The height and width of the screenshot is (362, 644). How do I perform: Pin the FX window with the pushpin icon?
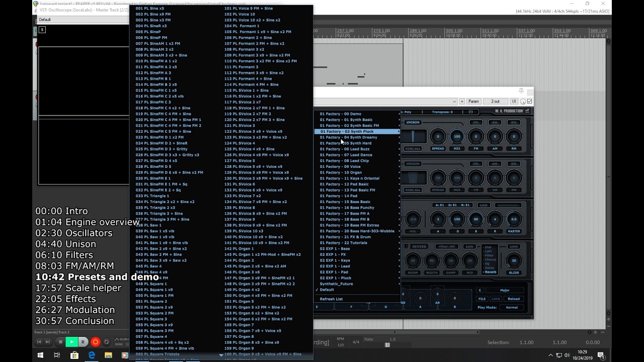pyautogui.click(x=521, y=91)
